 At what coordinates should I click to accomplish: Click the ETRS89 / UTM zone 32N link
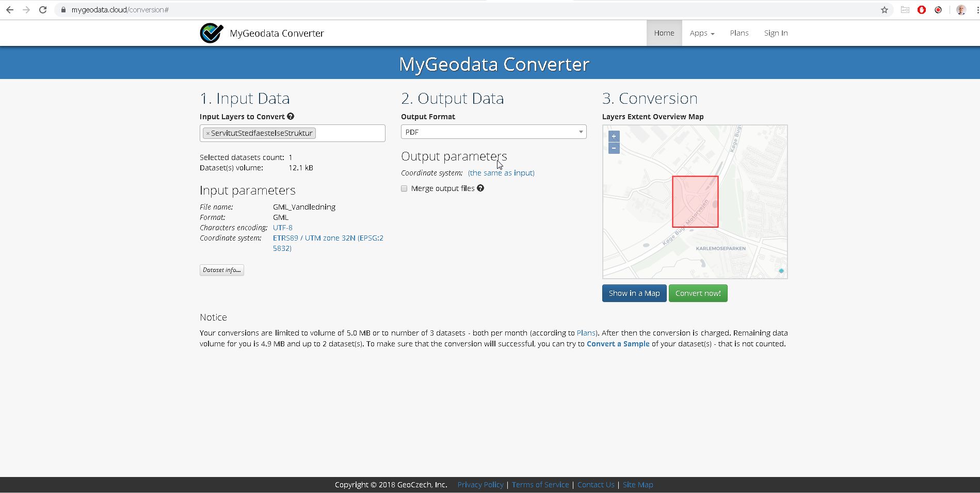328,243
